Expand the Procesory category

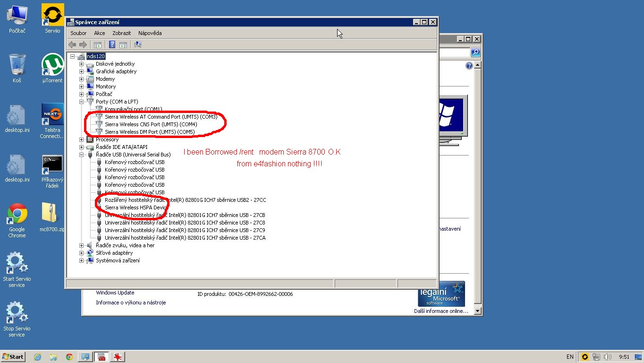[81, 139]
